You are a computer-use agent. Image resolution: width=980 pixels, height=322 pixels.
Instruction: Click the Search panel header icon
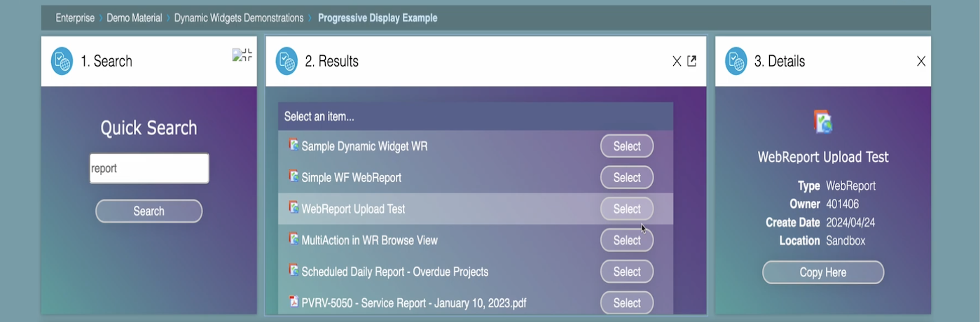point(62,61)
